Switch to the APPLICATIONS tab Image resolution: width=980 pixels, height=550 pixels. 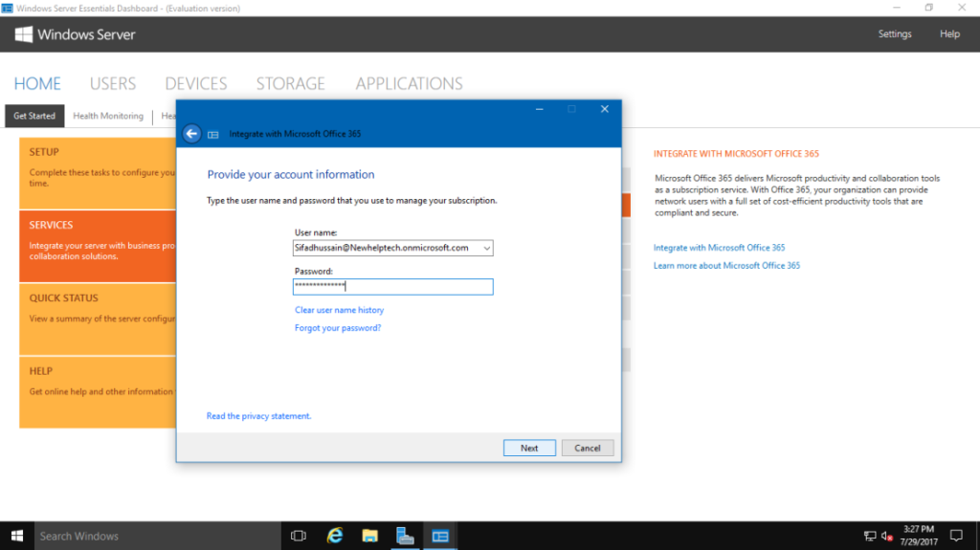[x=410, y=84]
